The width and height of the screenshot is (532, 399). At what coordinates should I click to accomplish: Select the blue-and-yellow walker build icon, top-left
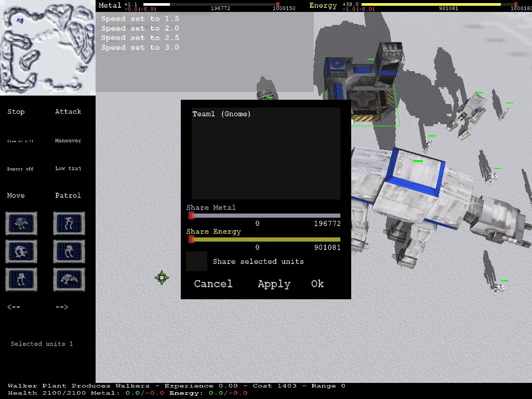pyautogui.click(x=21, y=223)
